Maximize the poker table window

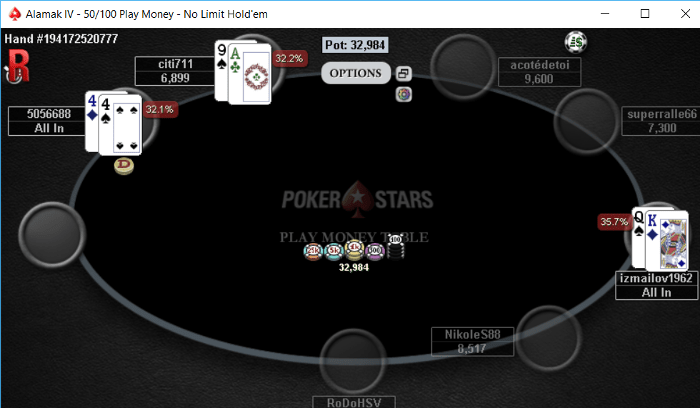645,14
